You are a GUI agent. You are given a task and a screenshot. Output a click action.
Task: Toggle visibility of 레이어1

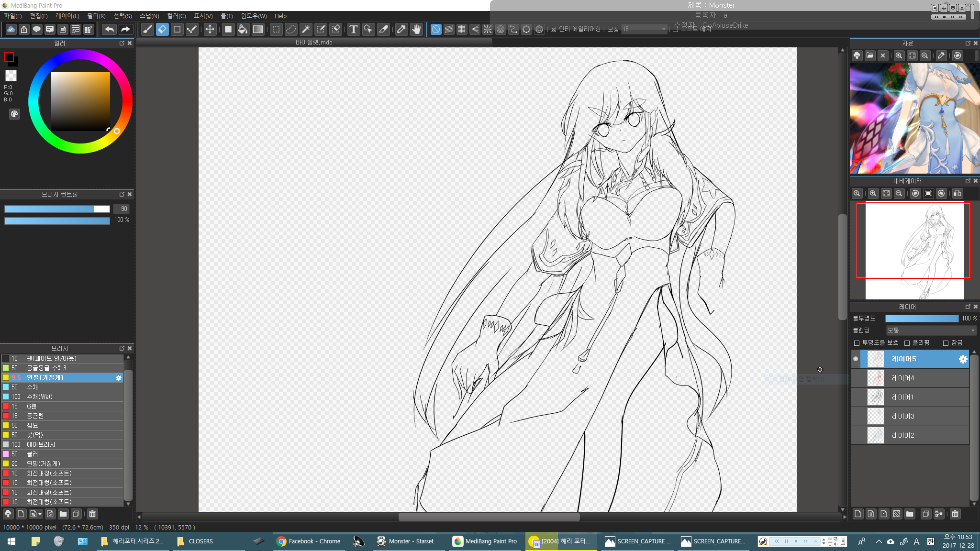[x=856, y=397]
